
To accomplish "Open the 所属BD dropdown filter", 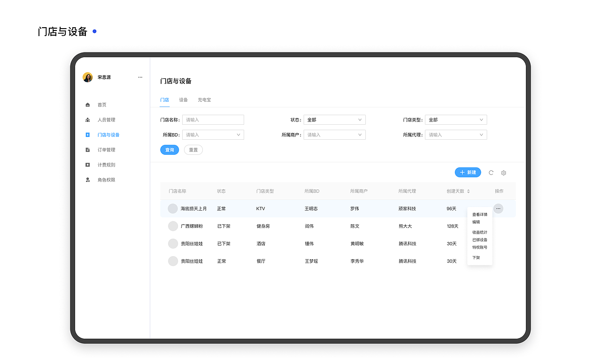I will click(x=213, y=135).
